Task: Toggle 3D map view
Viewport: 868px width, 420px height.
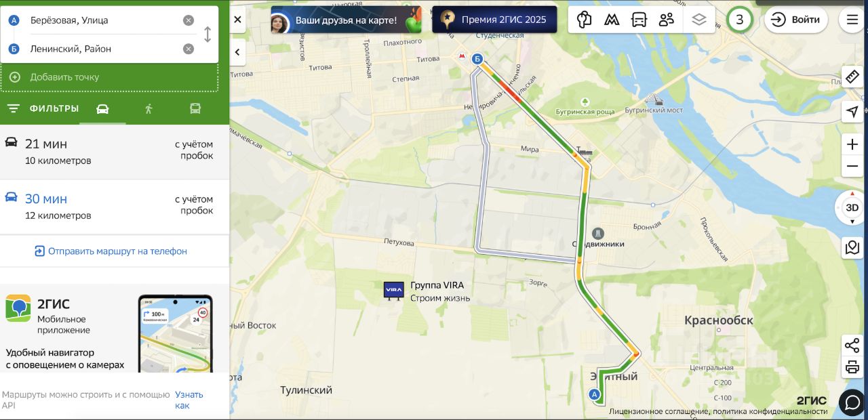Action: [x=852, y=208]
